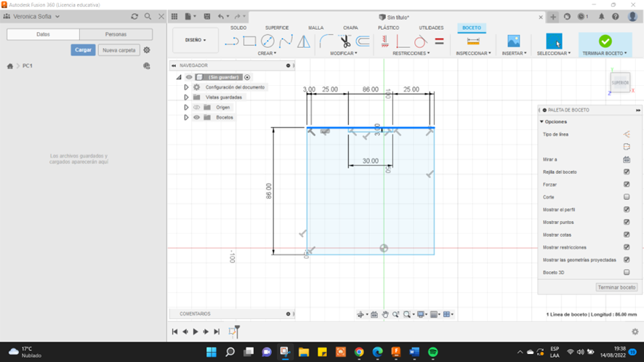
Task: Open the MODIFICAR dropdown menu
Action: point(344,53)
